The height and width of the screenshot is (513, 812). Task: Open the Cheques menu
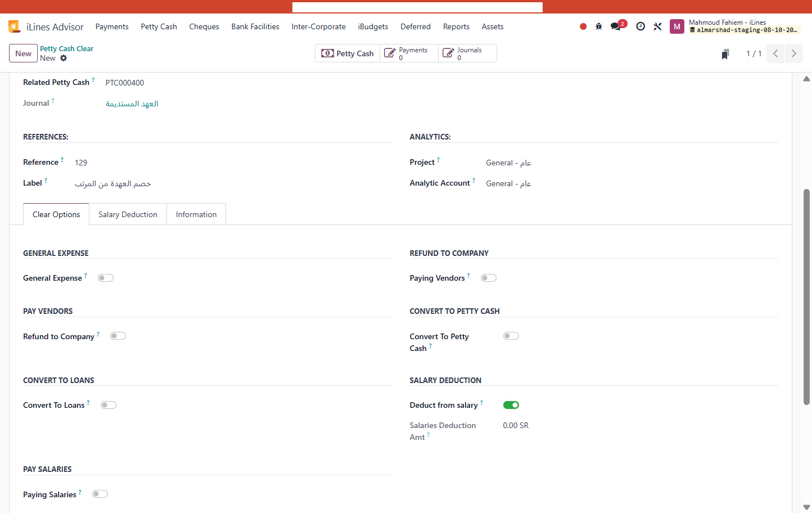pyautogui.click(x=204, y=26)
